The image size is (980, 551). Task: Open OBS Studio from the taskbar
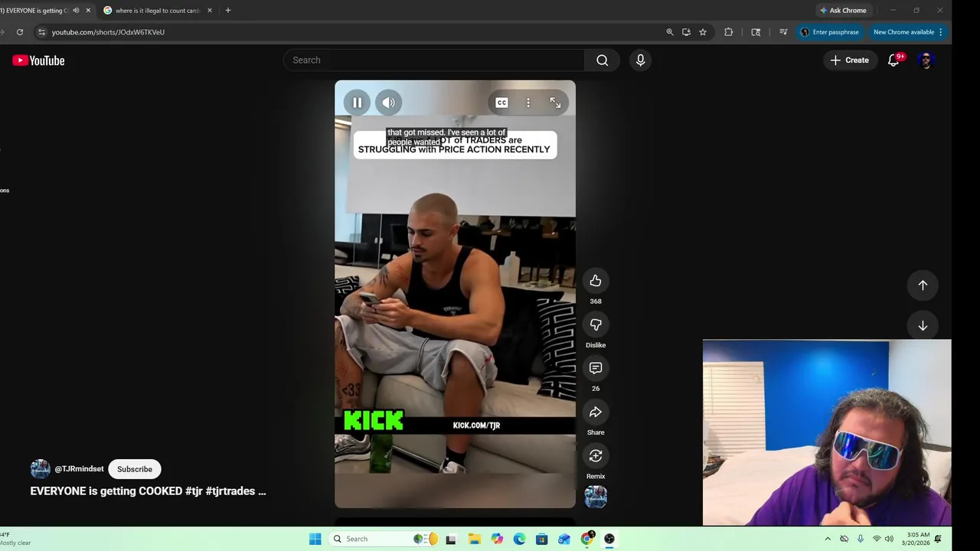click(609, 539)
